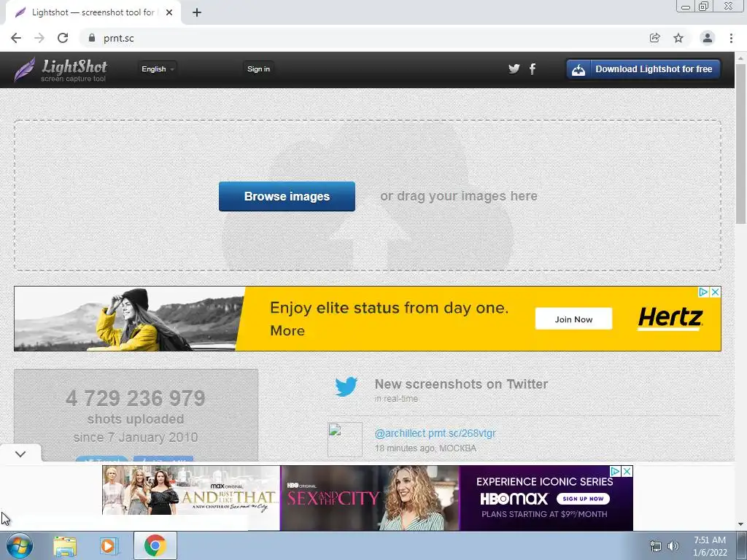Click the Browse images button
This screenshot has height=560, width=747.
pos(287,196)
